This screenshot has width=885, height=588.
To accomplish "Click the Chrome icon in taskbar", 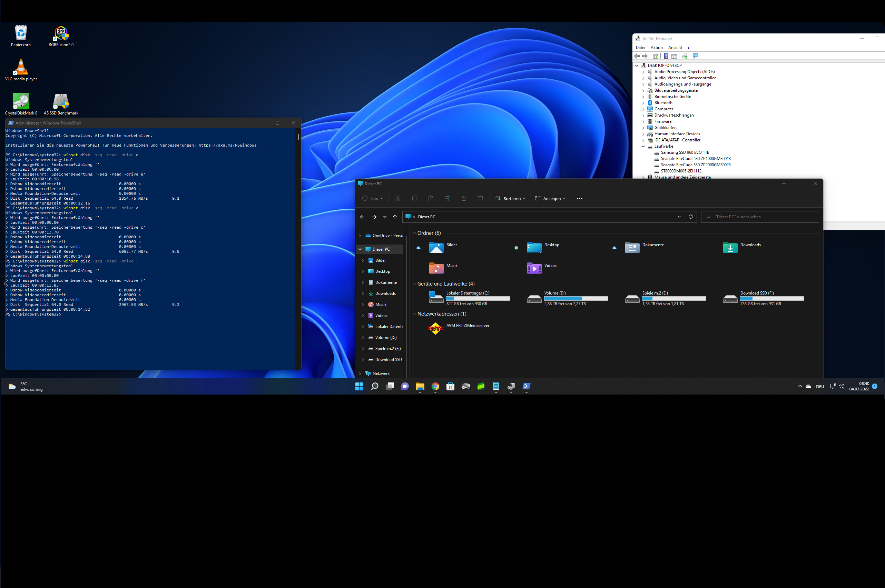I will click(435, 386).
